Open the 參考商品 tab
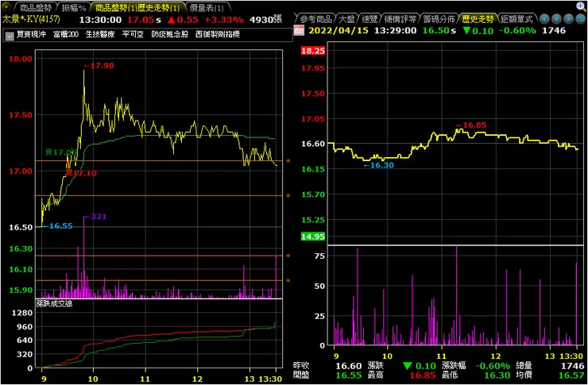Viewport: 588px width, 385px height. pyautogui.click(x=315, y=19)
